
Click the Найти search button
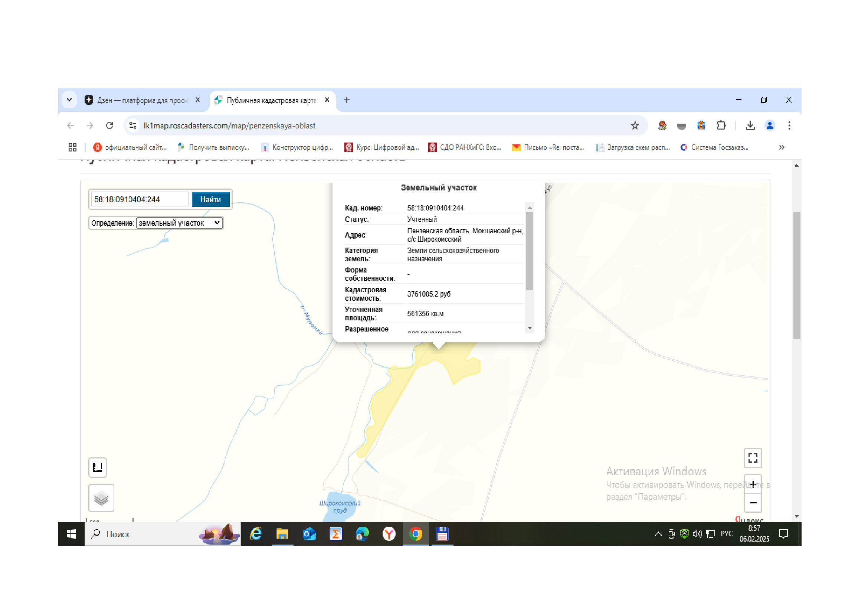tap(210, 200)
